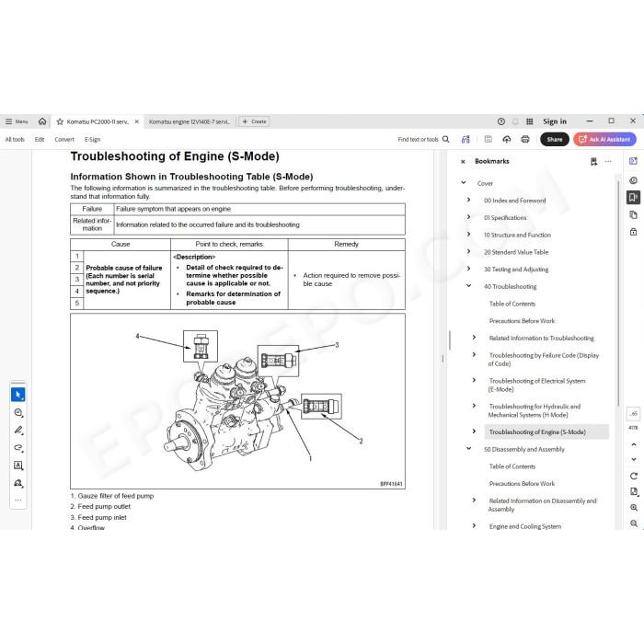Open the E-Sign menu

pos(92,140)
